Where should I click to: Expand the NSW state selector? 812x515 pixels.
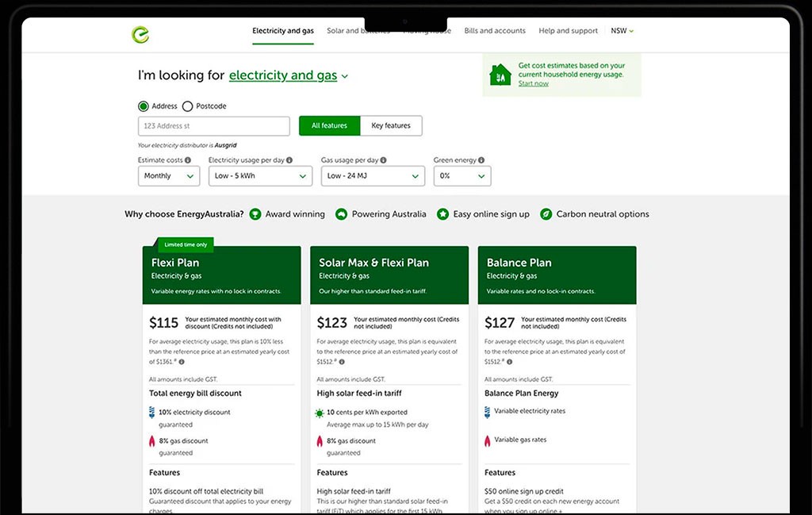tap(622, 31)
